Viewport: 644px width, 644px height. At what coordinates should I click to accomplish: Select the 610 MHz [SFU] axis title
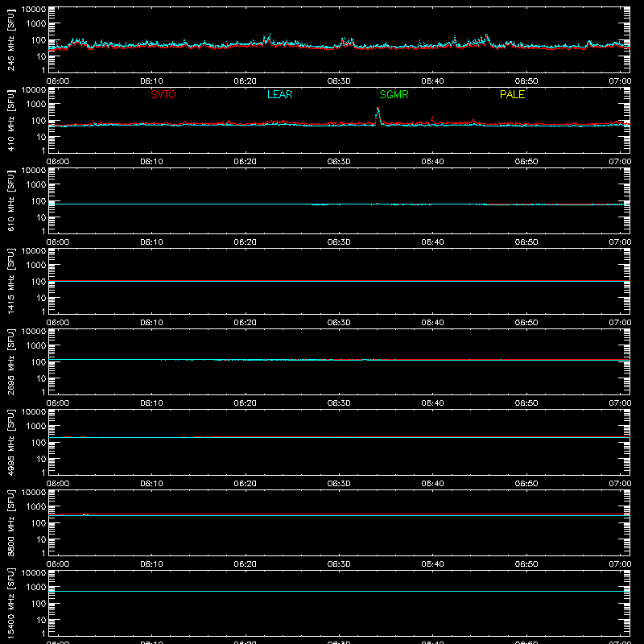(x=11, y=201)
